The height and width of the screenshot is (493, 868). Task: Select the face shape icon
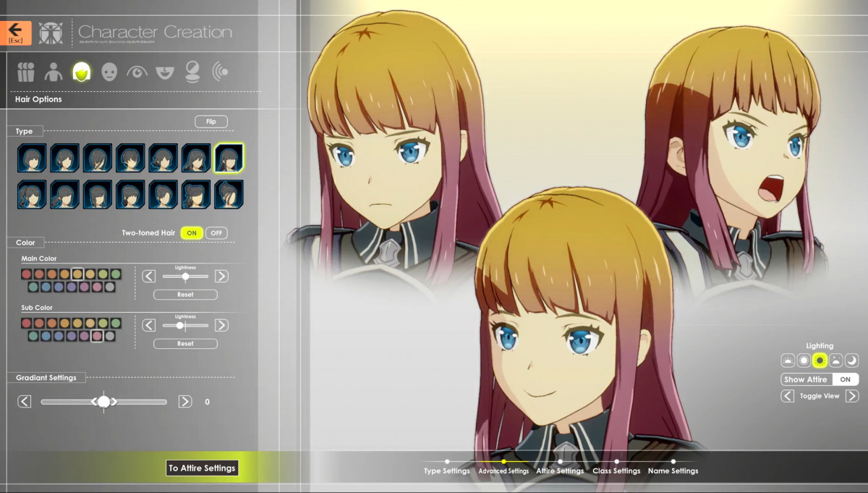click(x=109, y=72)
